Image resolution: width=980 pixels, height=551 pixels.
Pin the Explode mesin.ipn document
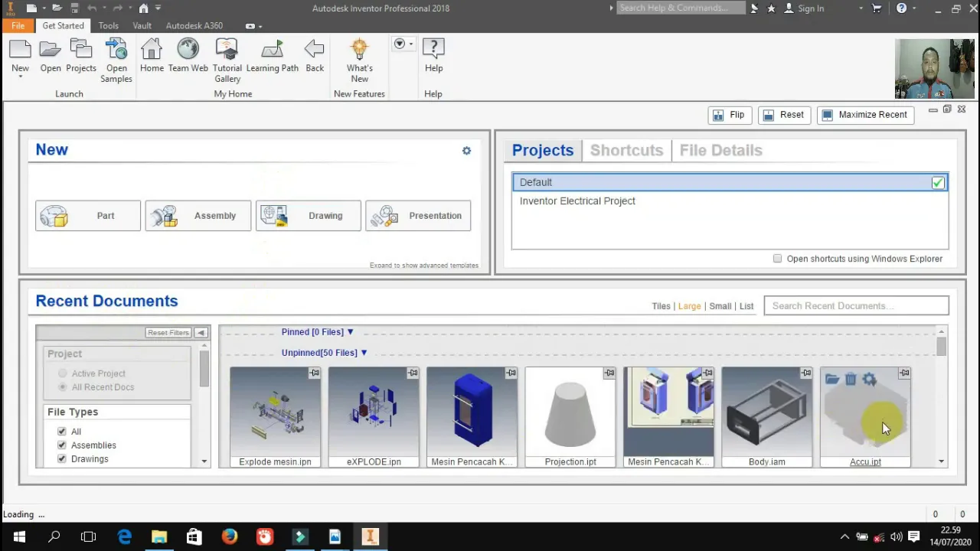[315, 373]
